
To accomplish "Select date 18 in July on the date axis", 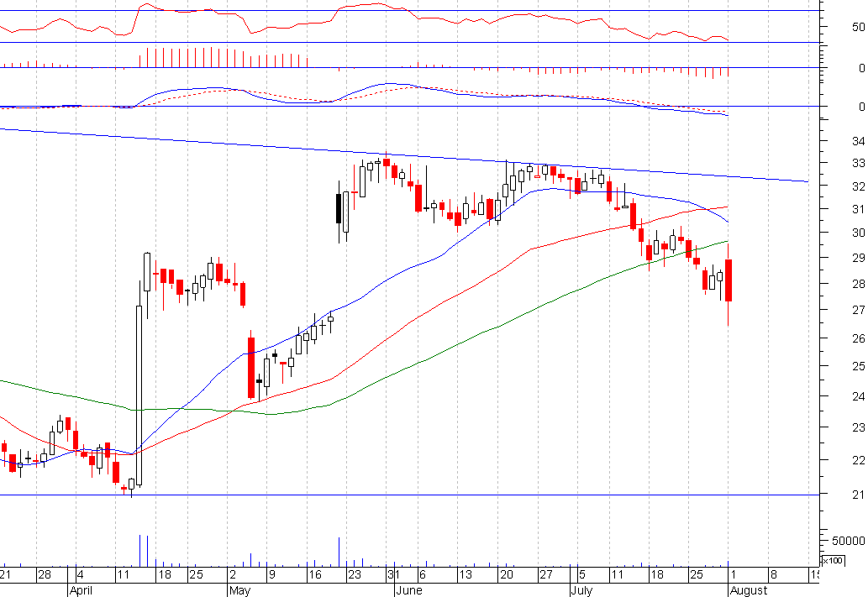I will 656,574.
